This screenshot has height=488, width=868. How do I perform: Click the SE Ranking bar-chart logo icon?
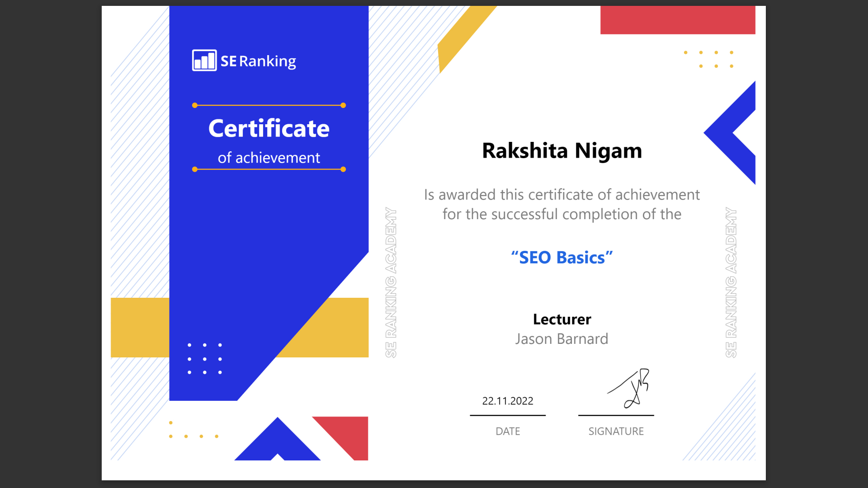tap(204, 60)
